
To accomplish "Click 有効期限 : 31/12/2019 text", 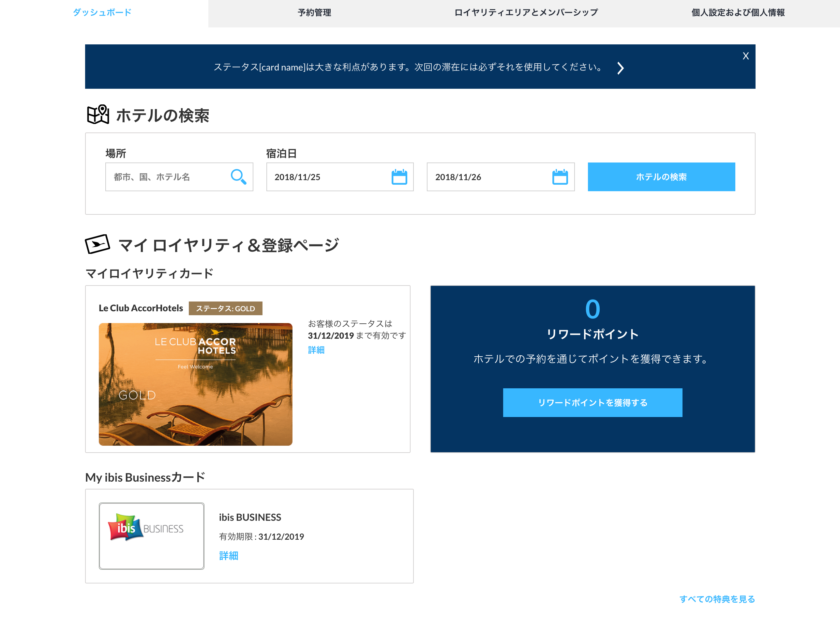I will tap(262, 536).
